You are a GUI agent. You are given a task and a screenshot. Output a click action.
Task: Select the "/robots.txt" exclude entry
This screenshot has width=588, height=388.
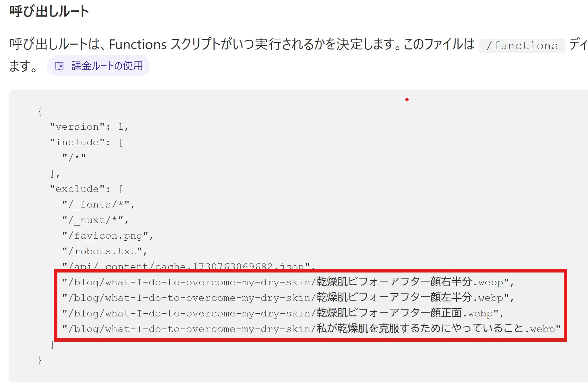pos(105,251)
